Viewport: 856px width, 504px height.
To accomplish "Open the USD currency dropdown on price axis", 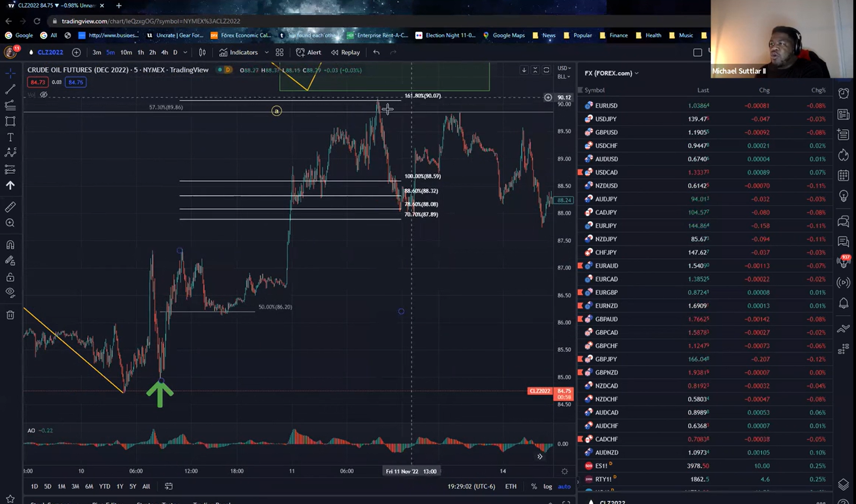I will [564, 68].
